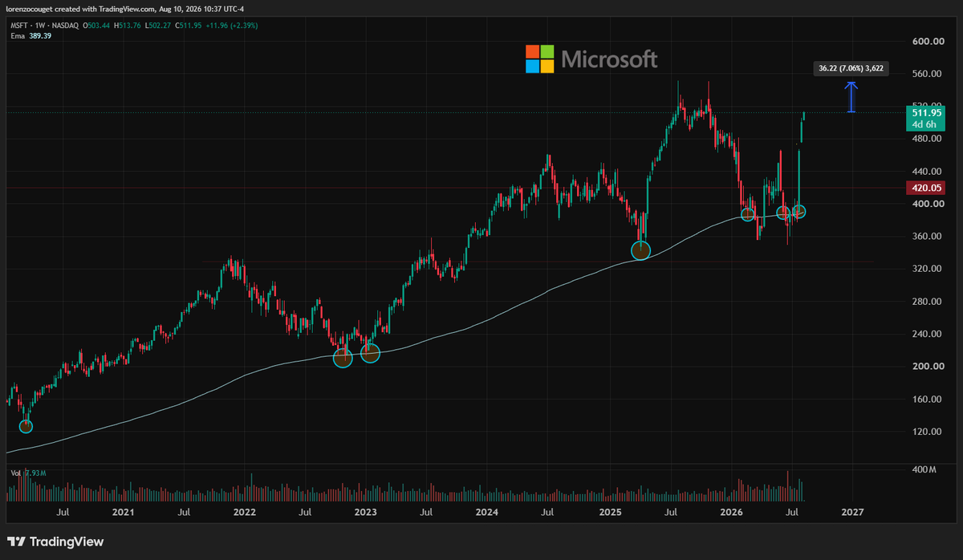Click the blue measurement arrow above the price
Screen dimensions: 963x560
pos(851,96)
